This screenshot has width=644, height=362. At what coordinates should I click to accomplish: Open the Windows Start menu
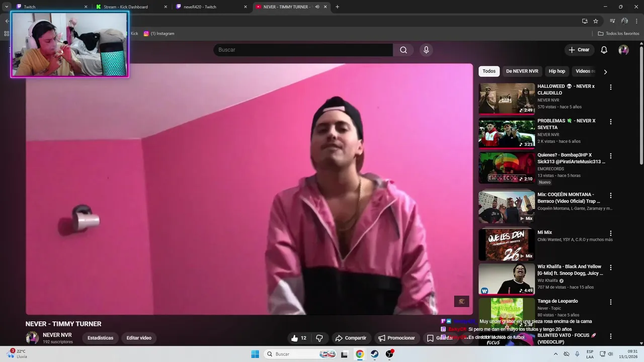tap(255, 354)
